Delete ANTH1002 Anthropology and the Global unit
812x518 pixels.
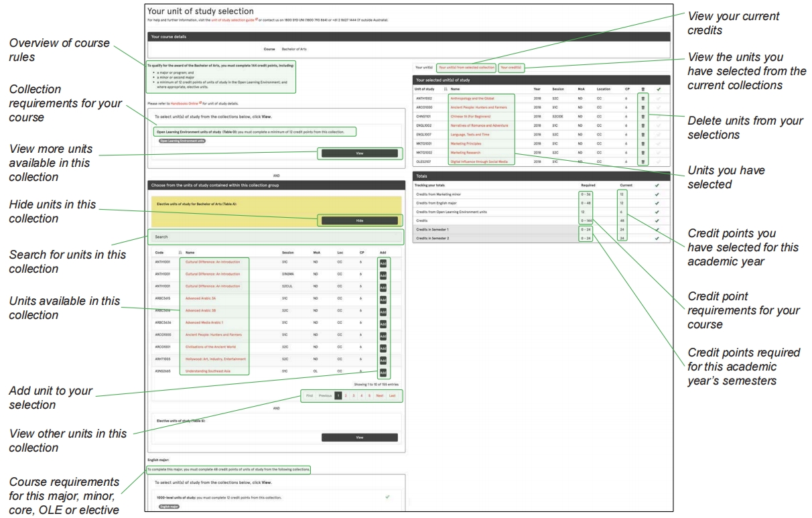click(x=642, y=98)
